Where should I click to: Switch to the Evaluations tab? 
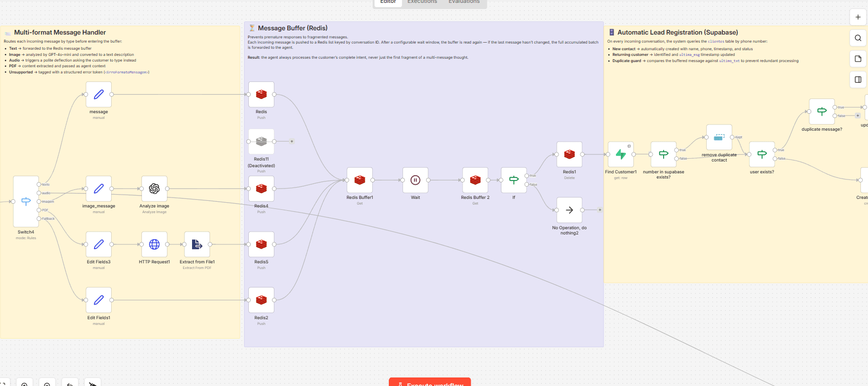point(464,2)
